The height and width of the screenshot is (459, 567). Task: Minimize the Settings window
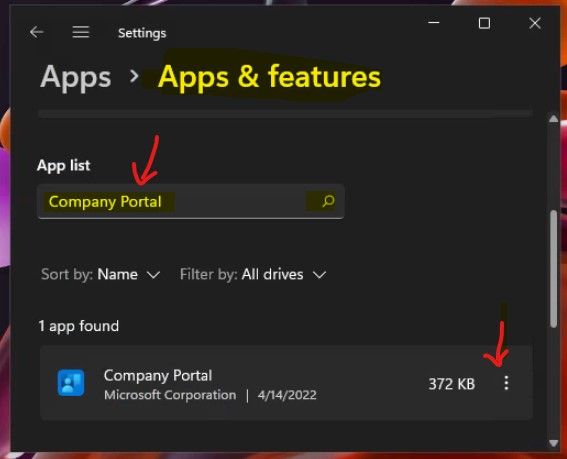coord(434,23)
